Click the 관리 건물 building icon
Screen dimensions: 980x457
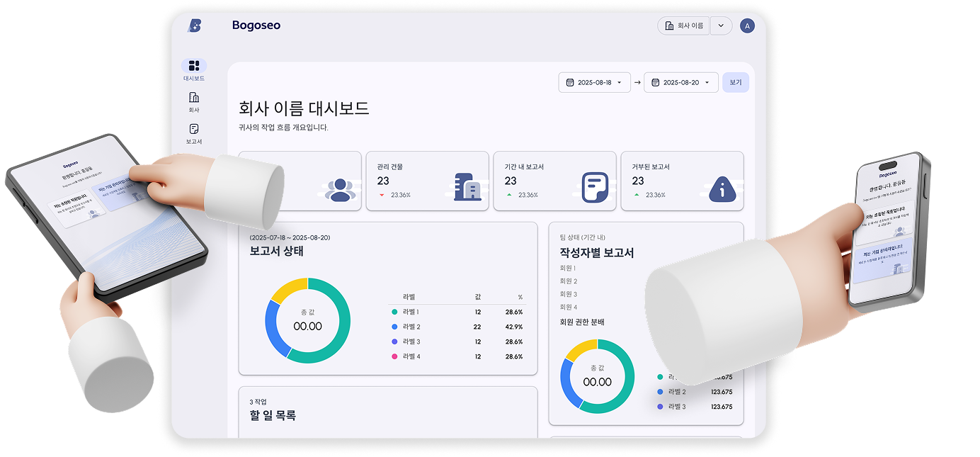(x=467, y=187)
